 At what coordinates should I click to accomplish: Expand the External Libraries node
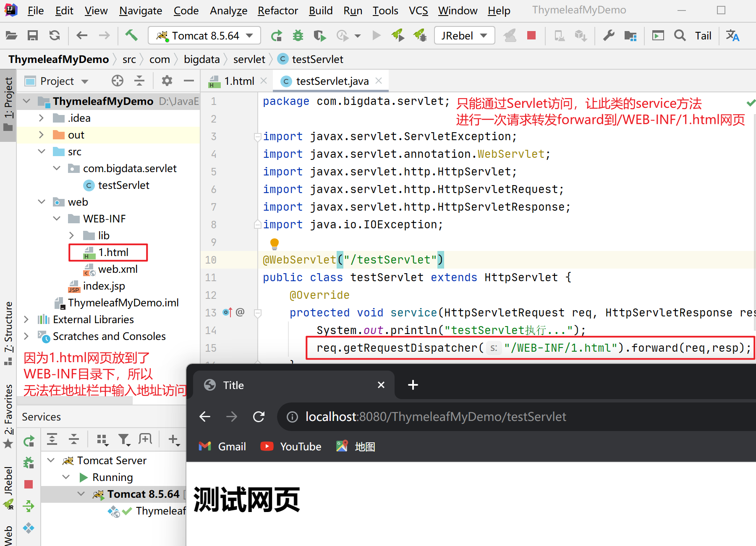pyautogui.click(x=26, y=319)
